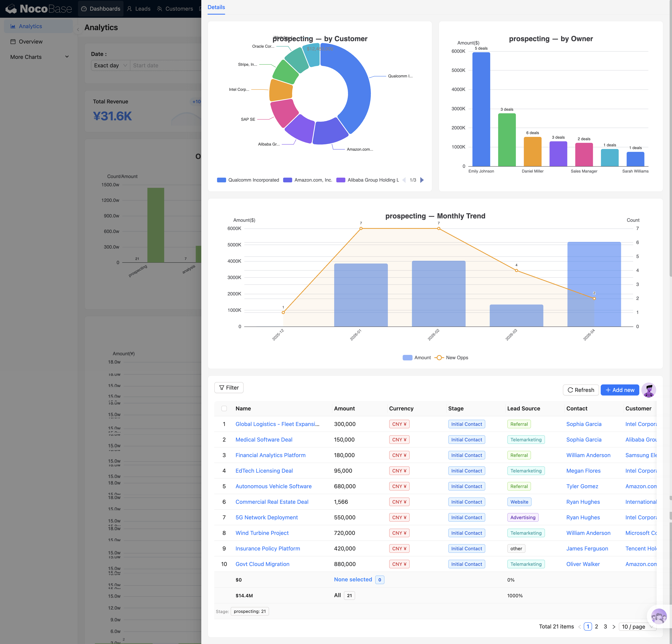
Task: Open Dashboards gauge icon in navbar
Action: tap(84, 9)
